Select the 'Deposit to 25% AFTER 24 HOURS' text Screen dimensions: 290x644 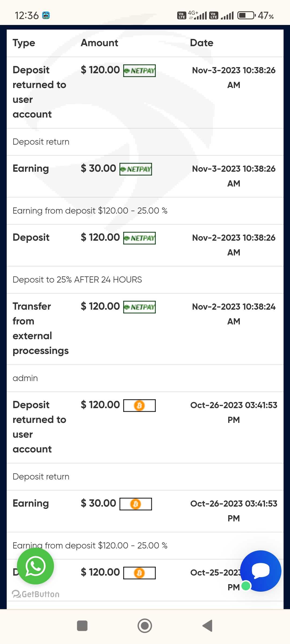point(77,280)
